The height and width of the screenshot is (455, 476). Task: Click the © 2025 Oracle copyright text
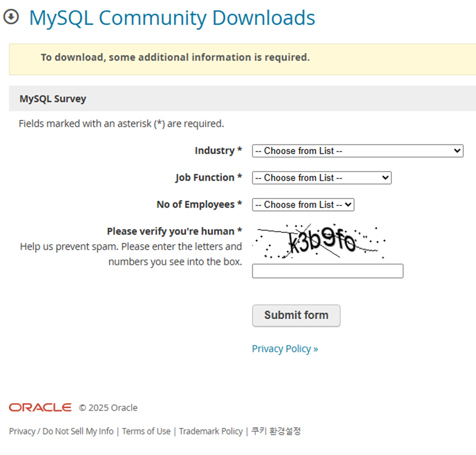(x=108, y=408)
